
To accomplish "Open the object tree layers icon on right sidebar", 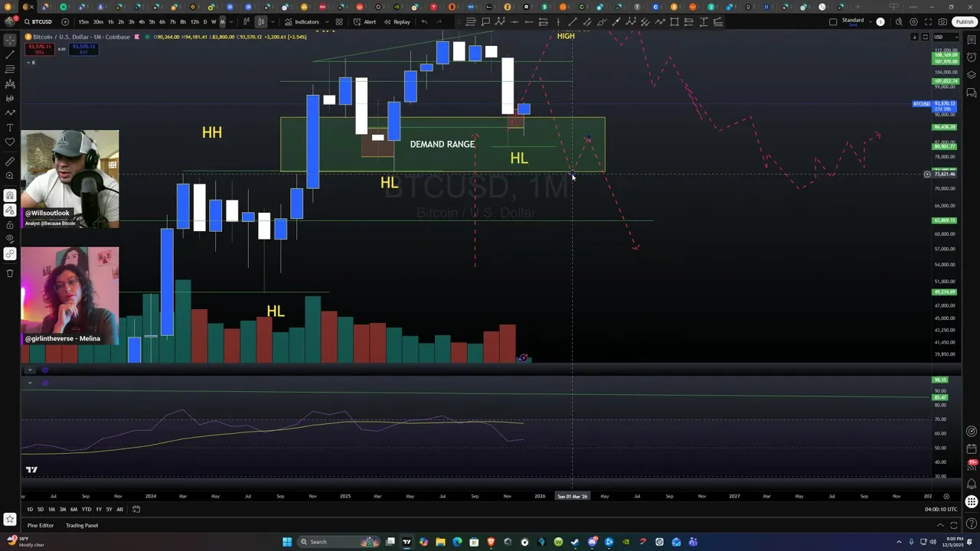I will coord(972,75).
